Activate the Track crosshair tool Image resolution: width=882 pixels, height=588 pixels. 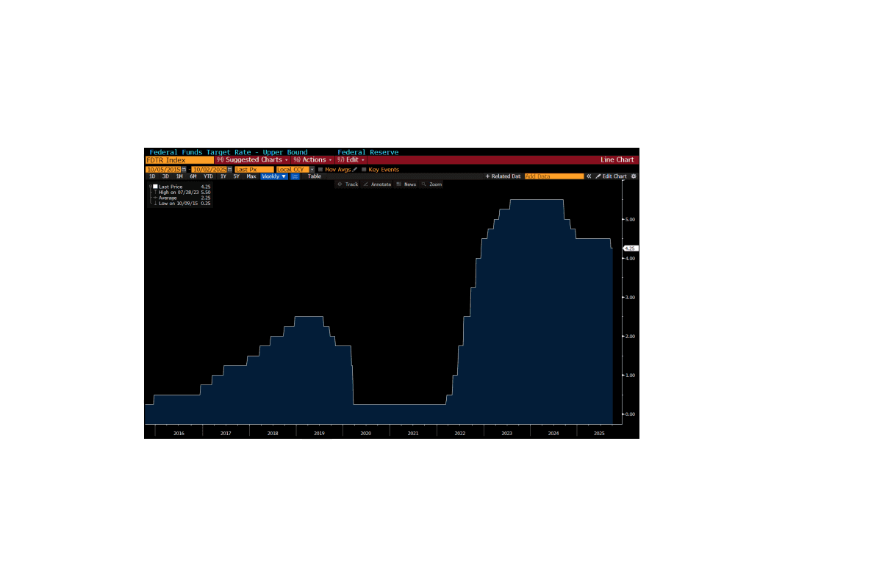(x=348, y=184)
